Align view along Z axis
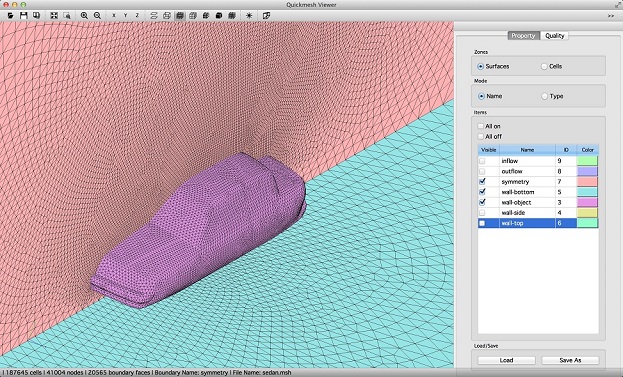 [x=137, y=15]
